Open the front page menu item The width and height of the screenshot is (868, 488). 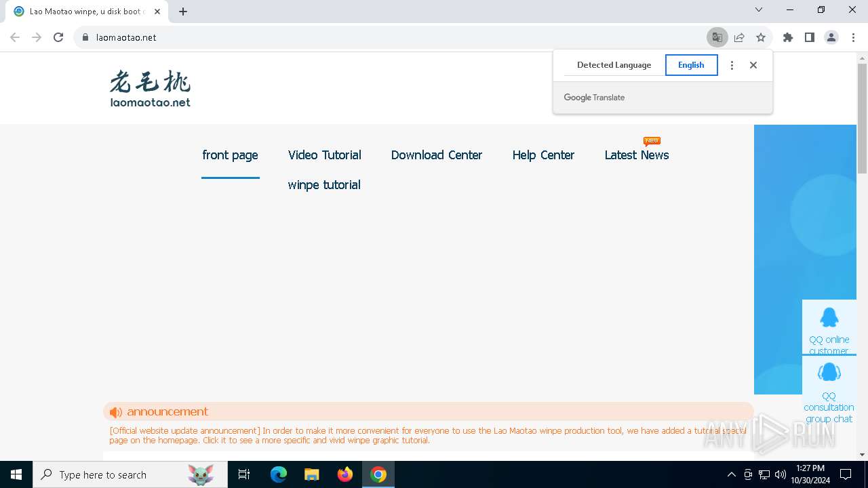230,155
